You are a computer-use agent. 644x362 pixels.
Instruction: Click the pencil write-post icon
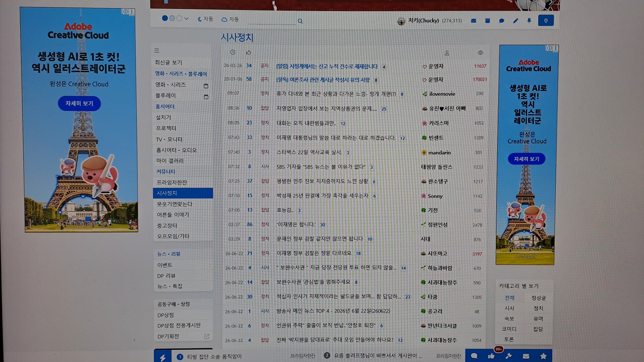click(516, 21)
